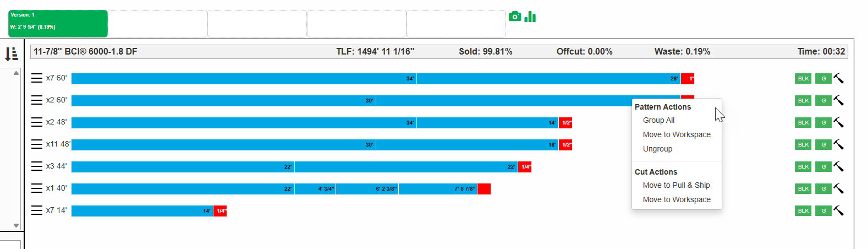Screen dimensions: 868x249
Task: Click the hammer icon on x3 44' row
Action: point(838,166)
